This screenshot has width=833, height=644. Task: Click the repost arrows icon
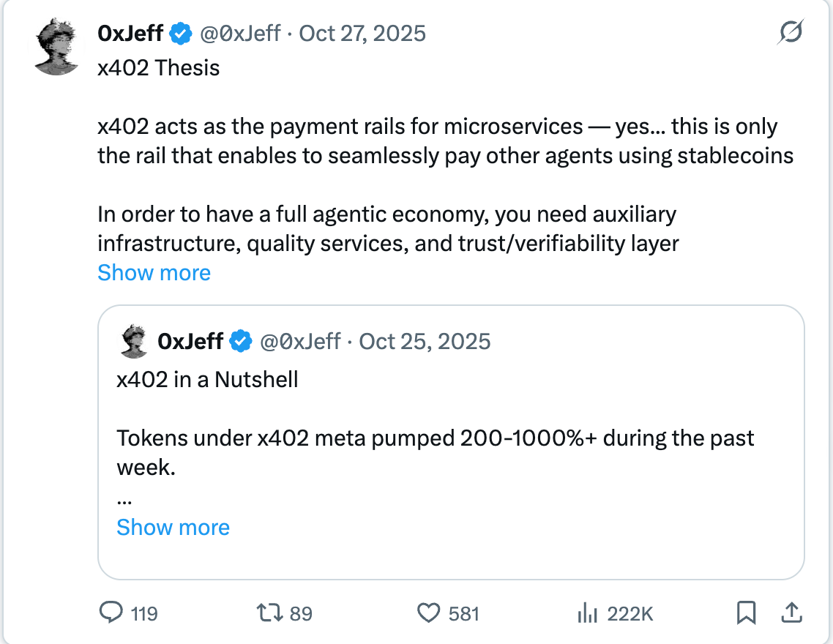click(x=270, y=613)
